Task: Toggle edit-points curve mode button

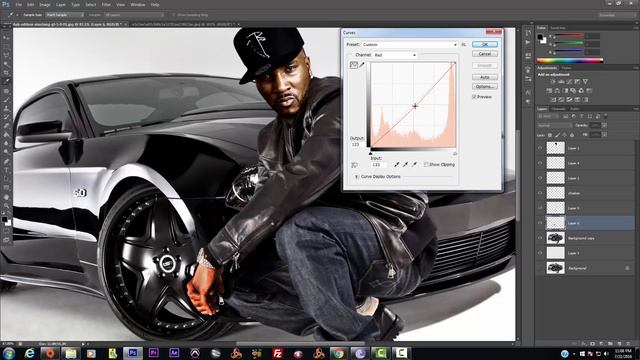Action: tap(353, 65)
